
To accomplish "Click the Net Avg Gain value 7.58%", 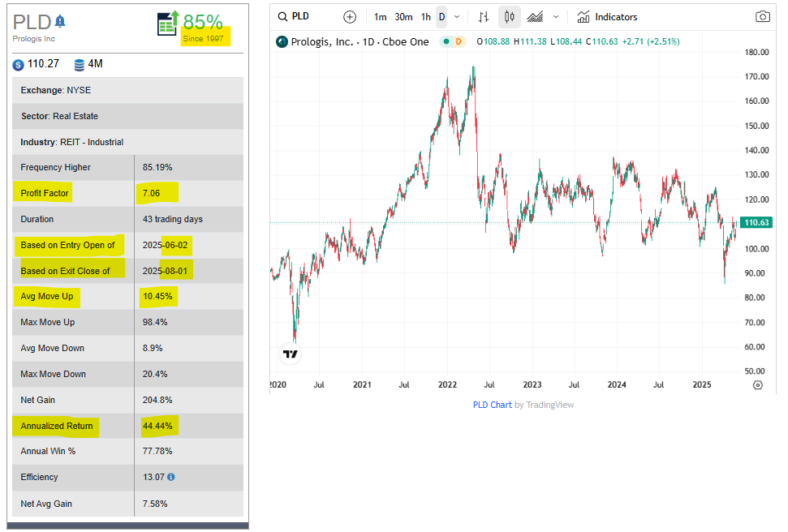I will [x=155, y=504].
